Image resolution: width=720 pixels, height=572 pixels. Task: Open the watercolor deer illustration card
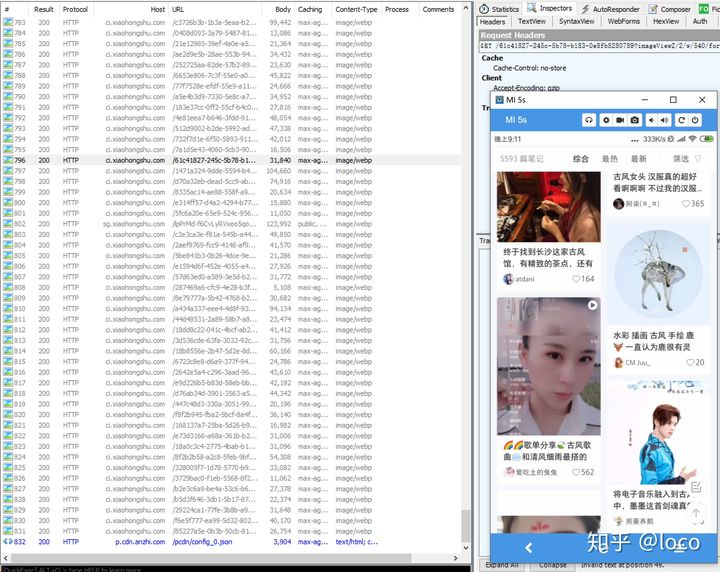click(658, 275)
